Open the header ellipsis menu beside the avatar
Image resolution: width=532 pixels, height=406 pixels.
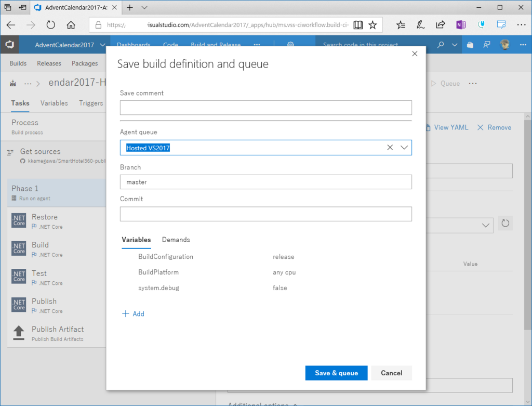pos(523,45)
